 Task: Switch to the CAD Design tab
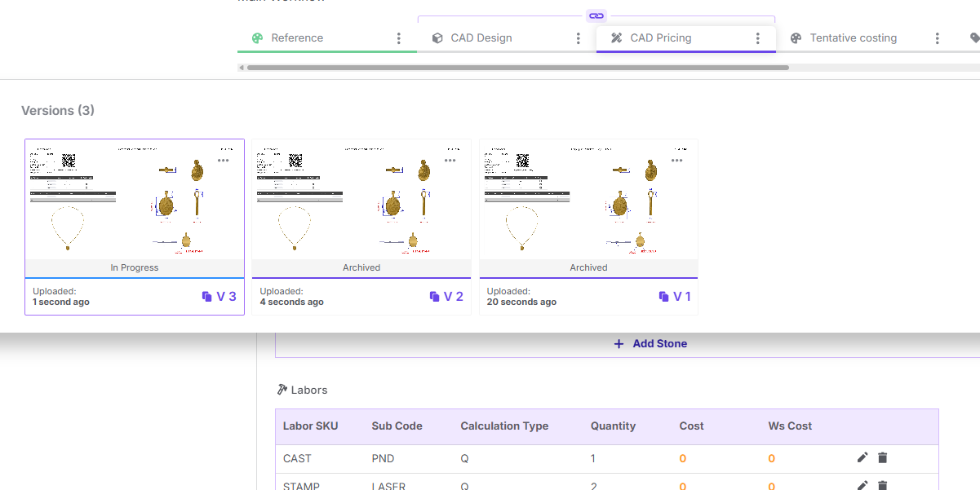(x=481, y=38)
